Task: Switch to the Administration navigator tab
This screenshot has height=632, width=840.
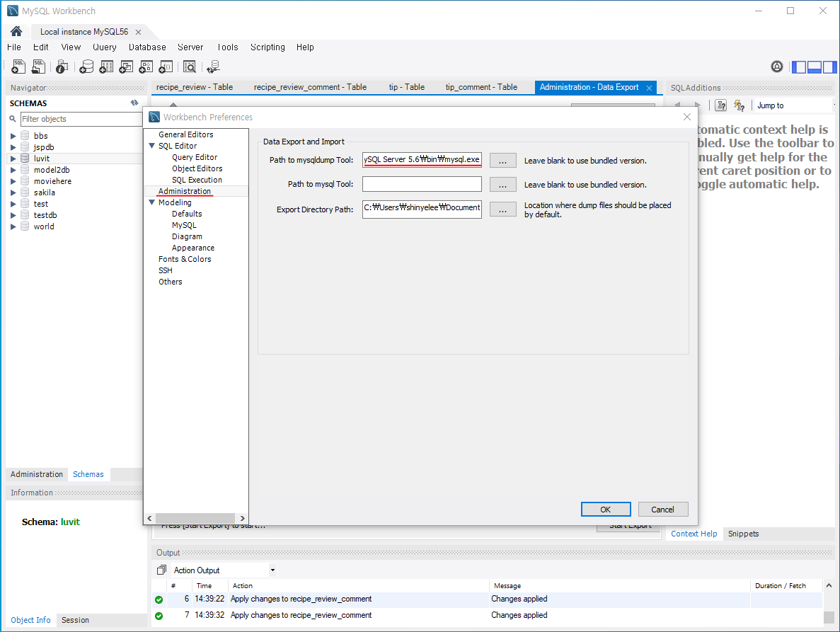Action: pyautogui.click(x=36, y=474)
